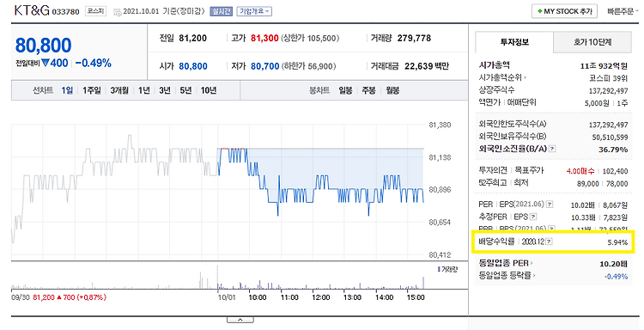
Task: Click the down-triangle icon beside 400
Action: [x=46, y=63]
